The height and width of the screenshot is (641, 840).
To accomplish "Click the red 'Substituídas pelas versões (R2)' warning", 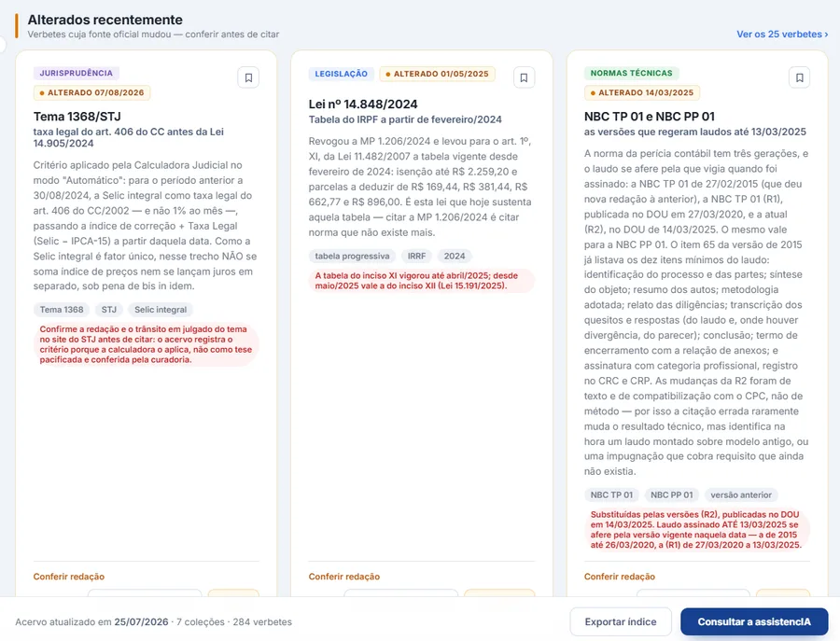I will pyautogui.click(x=697, y=530).
